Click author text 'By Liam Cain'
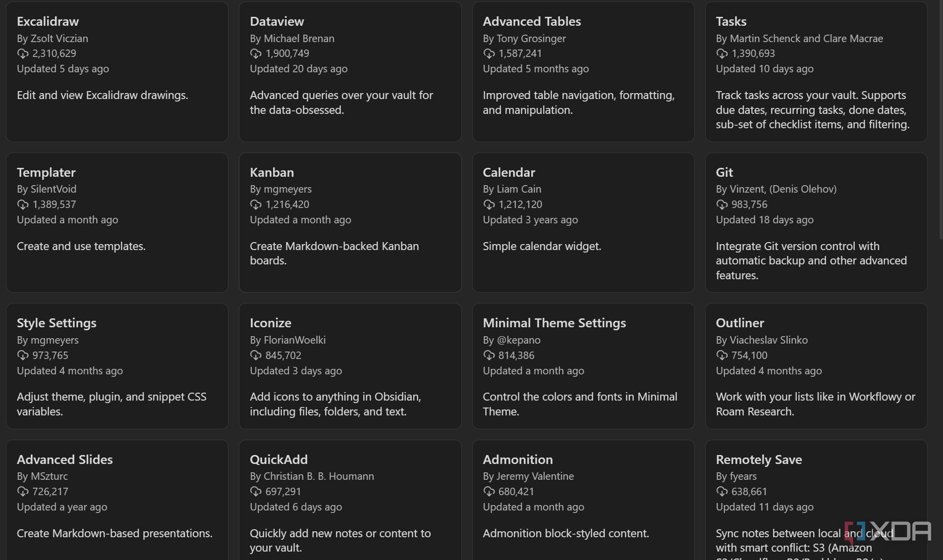Screen dimensions: 943x560 pos(512,189)
